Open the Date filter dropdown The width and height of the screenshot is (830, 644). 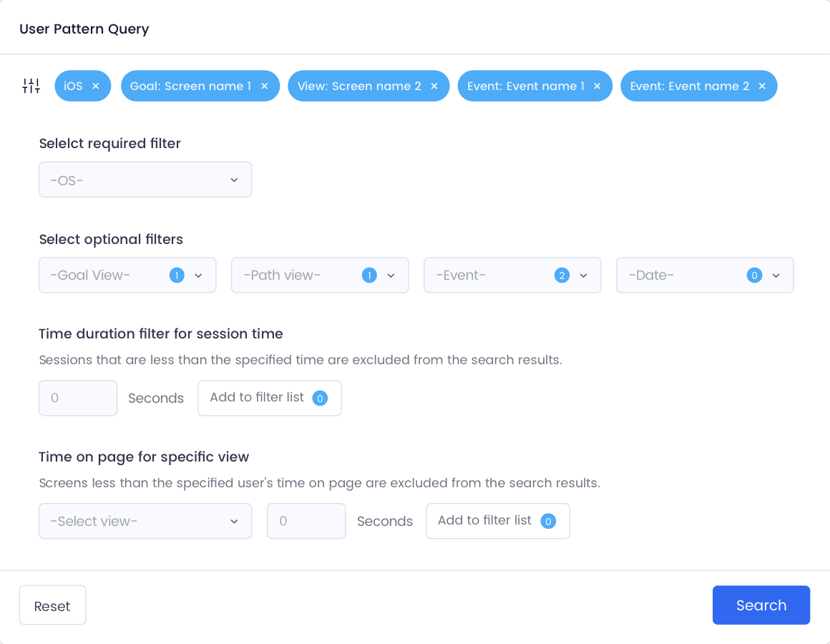[x=705, y=275]
